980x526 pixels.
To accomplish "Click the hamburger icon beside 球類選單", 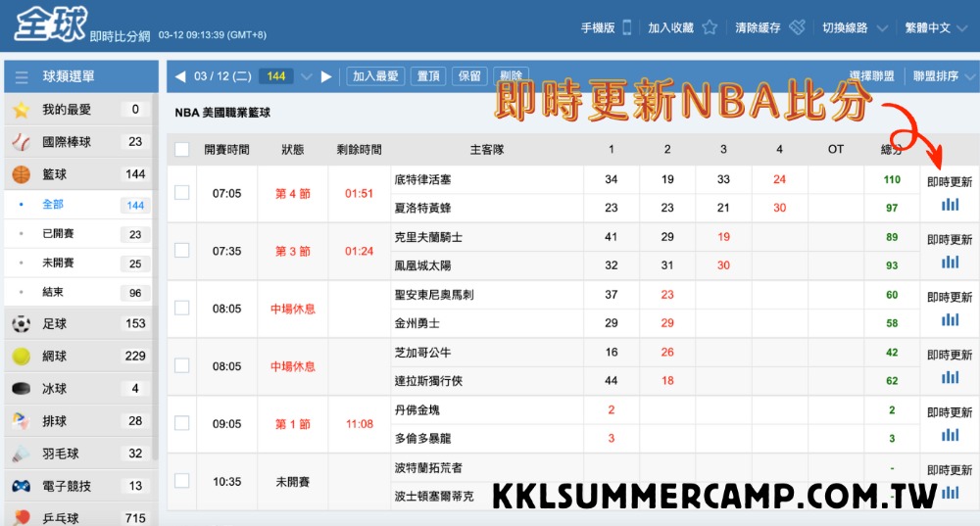I will pos(22,77).
